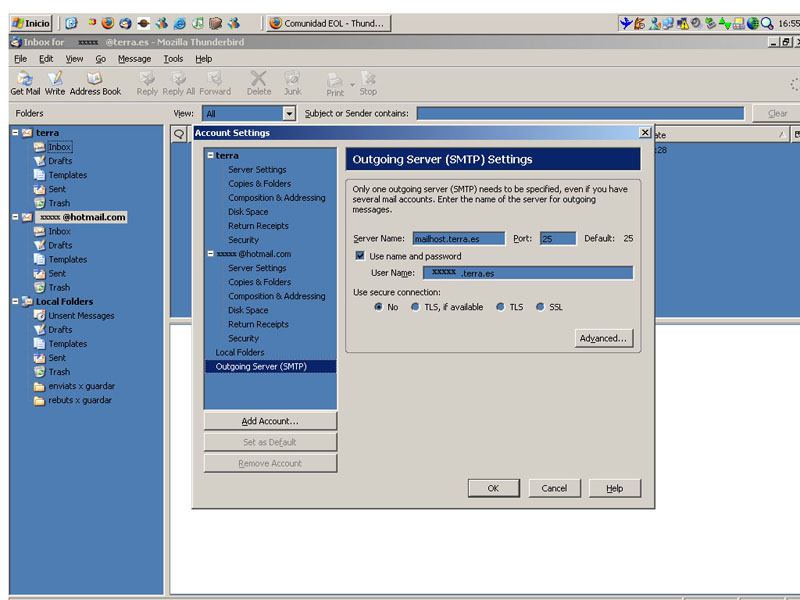
Task: Click the Firefox quick launch icon
Action: click(x=108, y=23)
